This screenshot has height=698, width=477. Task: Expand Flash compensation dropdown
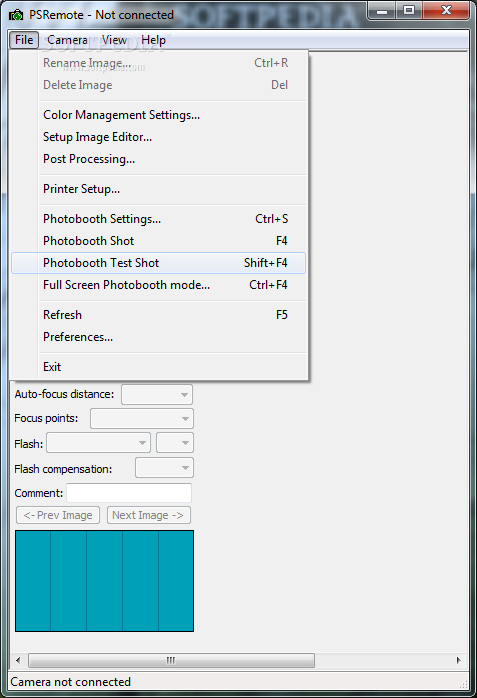pos(164,468)
